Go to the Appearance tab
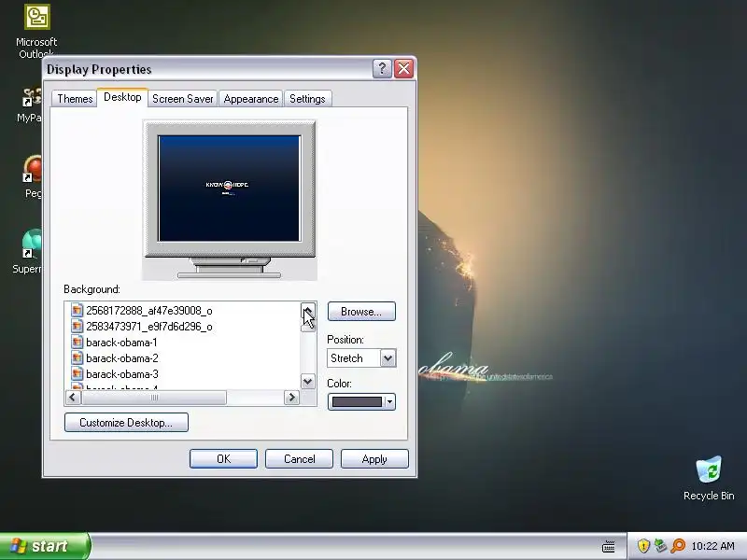747x560 pixels. 251,99
